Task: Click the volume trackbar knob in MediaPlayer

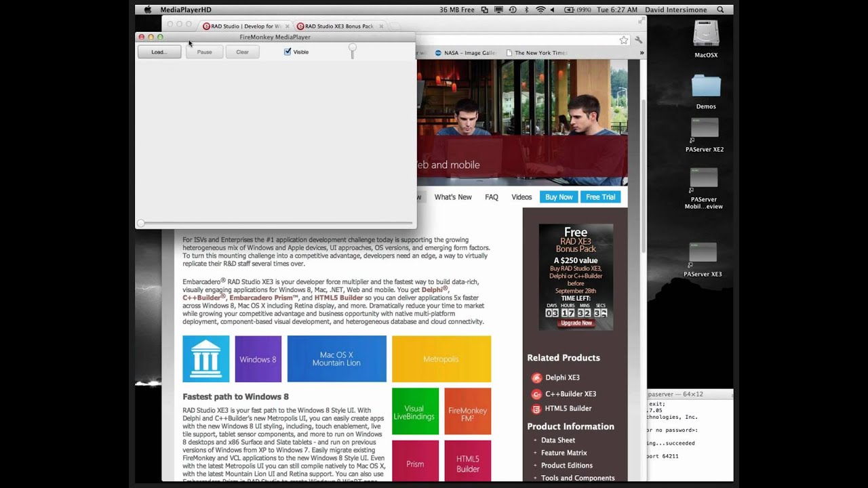Action: pos(352,49)
